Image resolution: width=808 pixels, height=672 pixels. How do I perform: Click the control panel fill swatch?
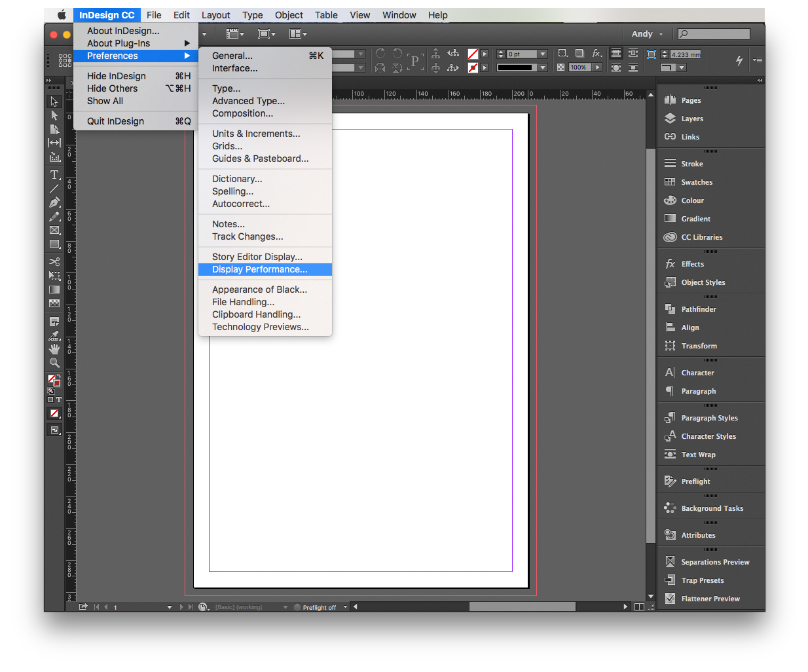(473, 54)
